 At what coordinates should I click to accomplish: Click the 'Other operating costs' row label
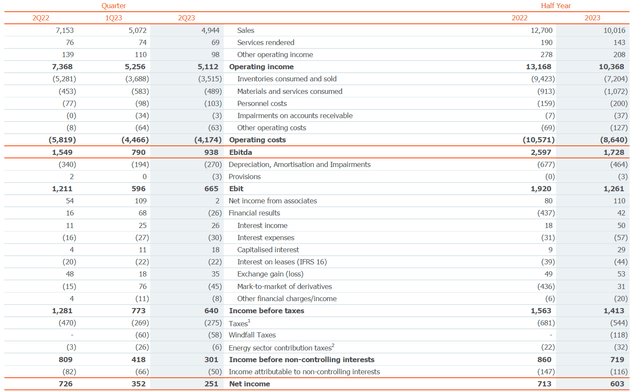[271, 128]
